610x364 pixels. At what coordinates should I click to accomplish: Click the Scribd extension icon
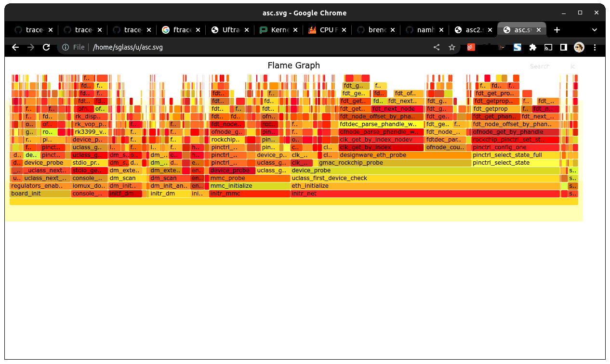(517, 47)
